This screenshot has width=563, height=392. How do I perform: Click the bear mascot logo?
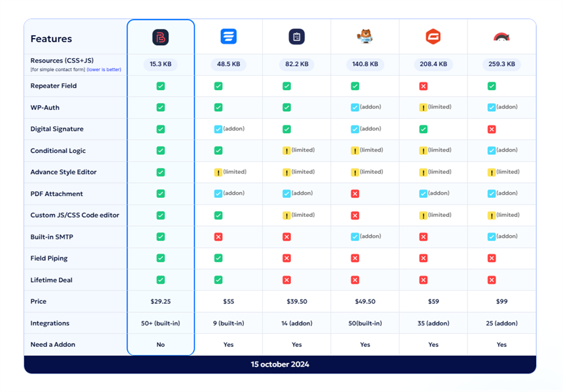pos(365,37)
